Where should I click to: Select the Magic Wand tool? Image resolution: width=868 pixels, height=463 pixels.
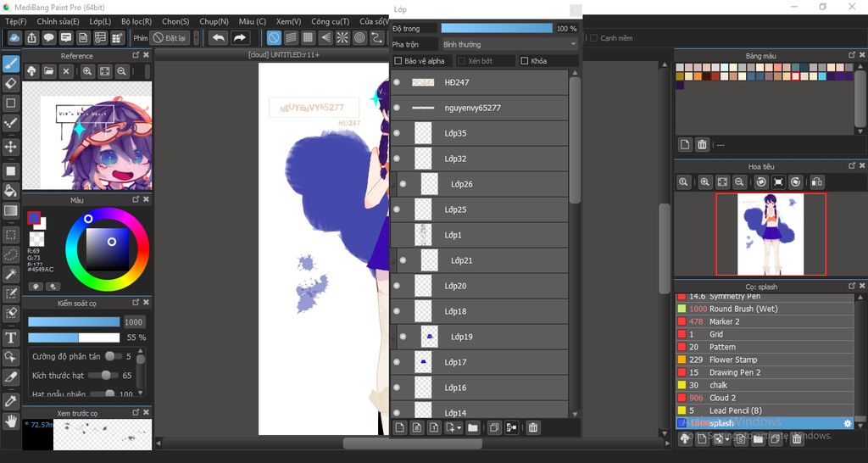click(x=10, y=274)
